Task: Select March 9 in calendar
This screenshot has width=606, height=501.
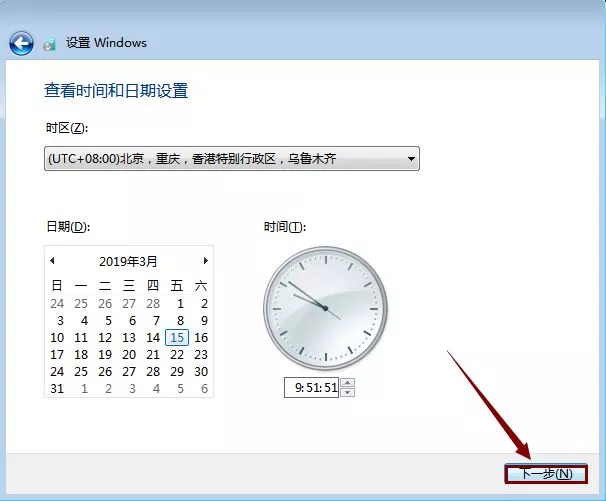Action: tap(204, 320)
